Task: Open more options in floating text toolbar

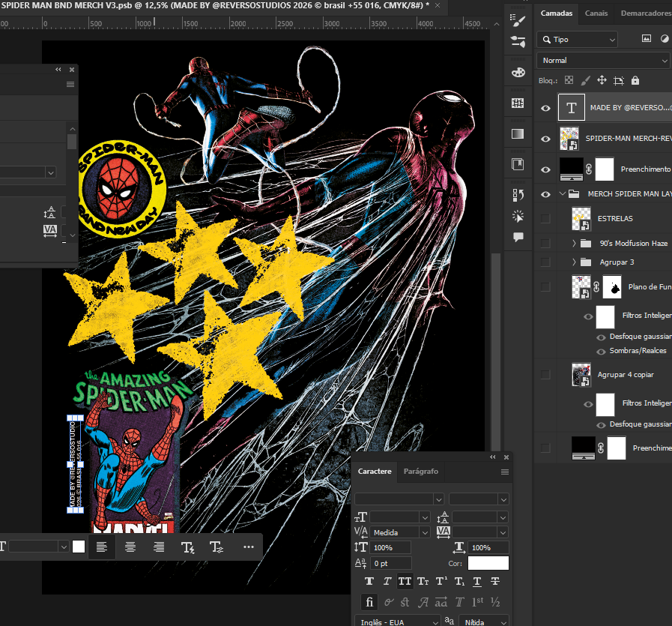Action: 249,547
